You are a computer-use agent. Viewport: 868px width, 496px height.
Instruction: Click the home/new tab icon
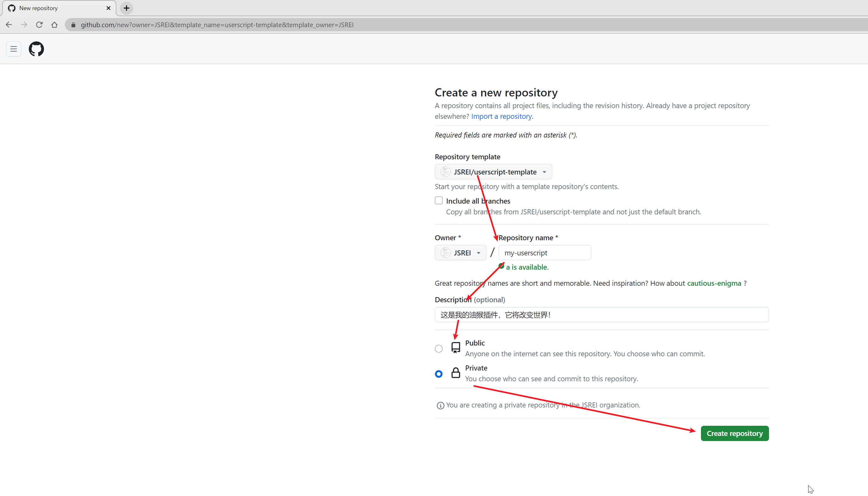(x=127, y=8)
